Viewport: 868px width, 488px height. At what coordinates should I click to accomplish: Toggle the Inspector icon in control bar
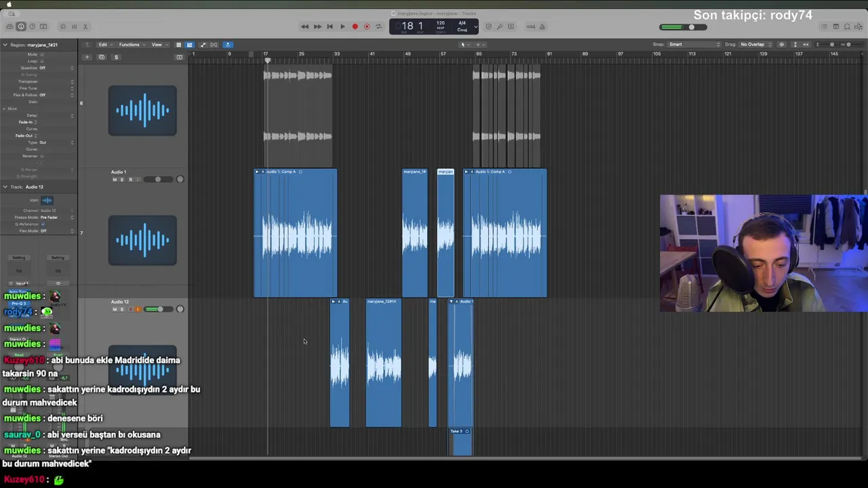(21, 26)
